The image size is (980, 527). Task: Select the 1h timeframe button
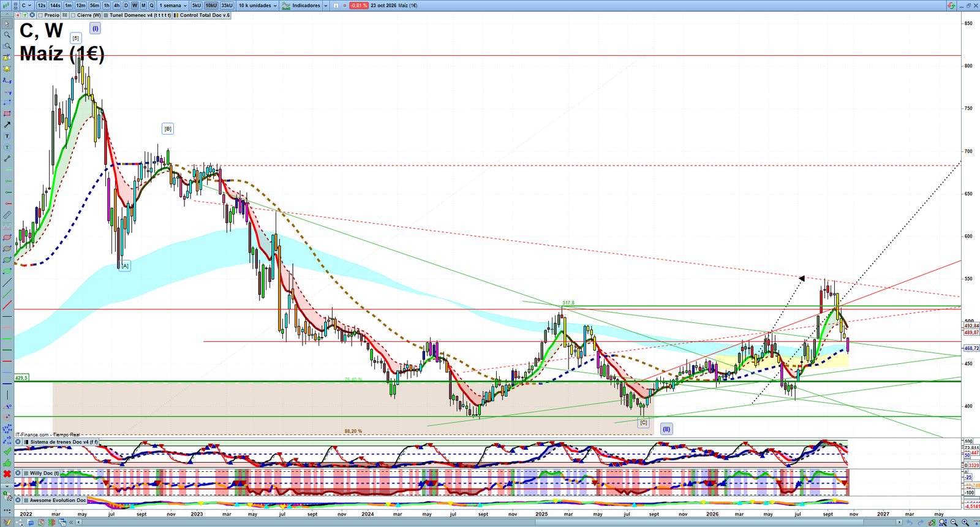coord(107,6)
